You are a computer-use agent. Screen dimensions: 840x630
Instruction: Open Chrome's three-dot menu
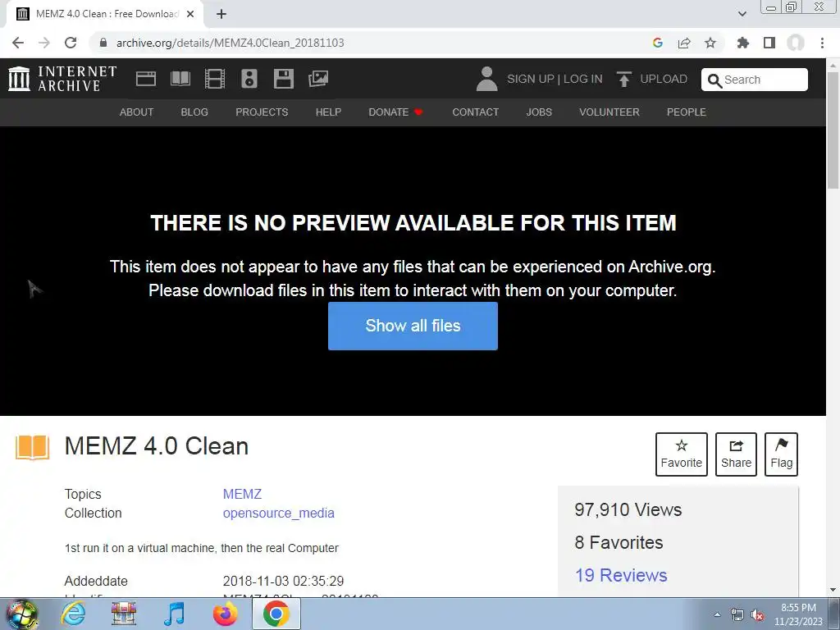coord(822,43)
